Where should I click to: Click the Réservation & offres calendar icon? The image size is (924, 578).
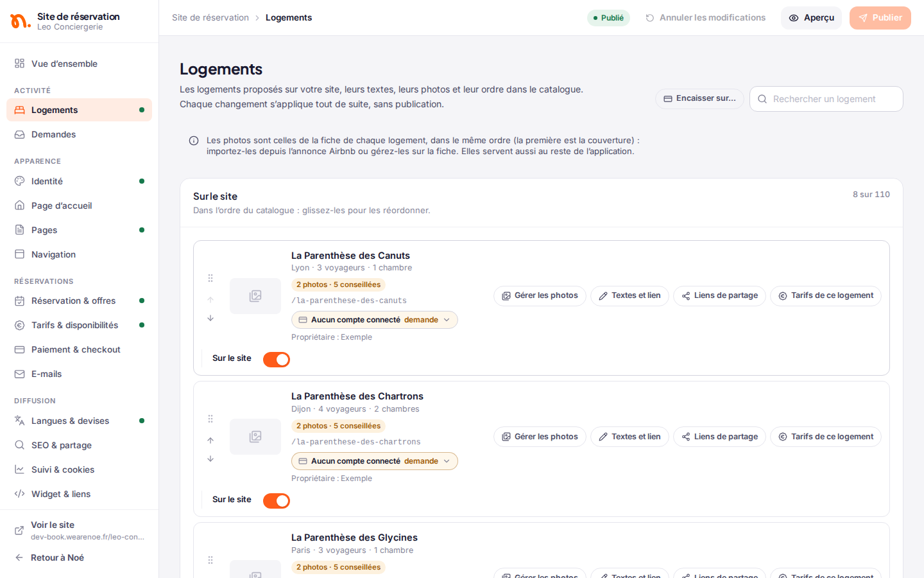pos(20,301)
